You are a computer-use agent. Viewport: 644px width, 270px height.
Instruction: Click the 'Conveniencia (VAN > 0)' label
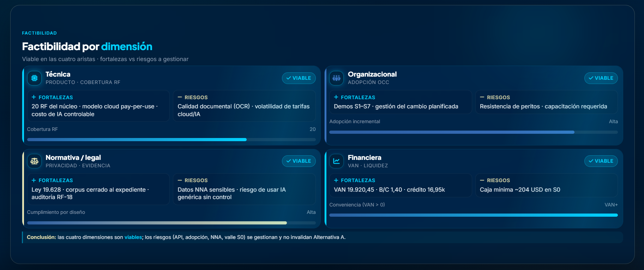coord(357,205)
